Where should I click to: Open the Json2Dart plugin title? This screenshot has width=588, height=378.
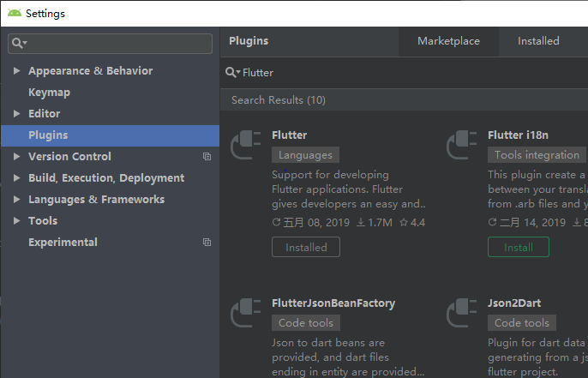[x=514, y=303]
